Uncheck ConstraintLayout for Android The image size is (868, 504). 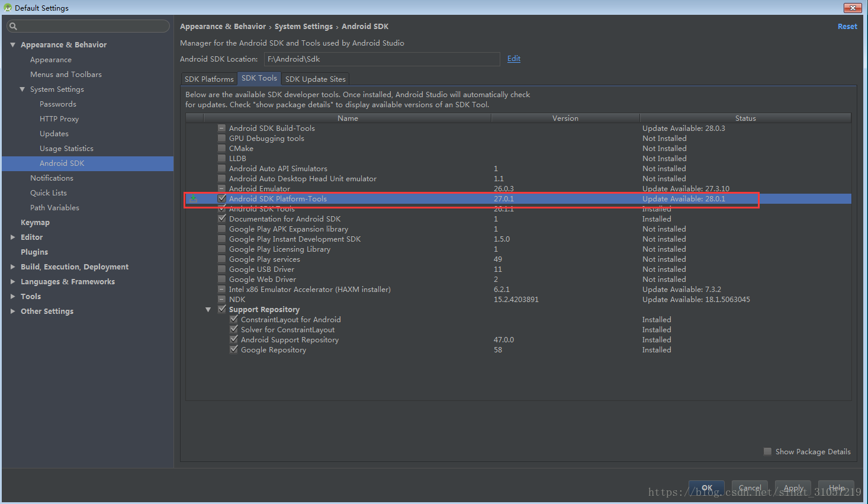click(x=233, y=319)
